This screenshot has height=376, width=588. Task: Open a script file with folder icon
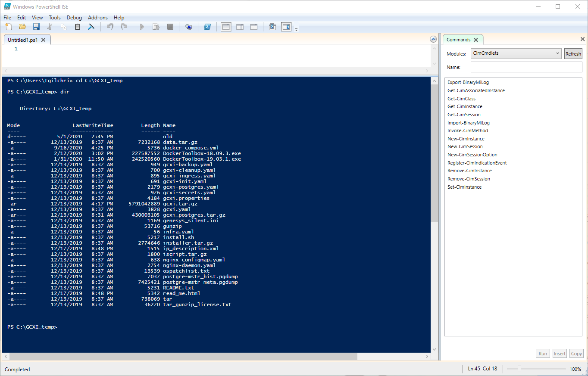(22, 27)
